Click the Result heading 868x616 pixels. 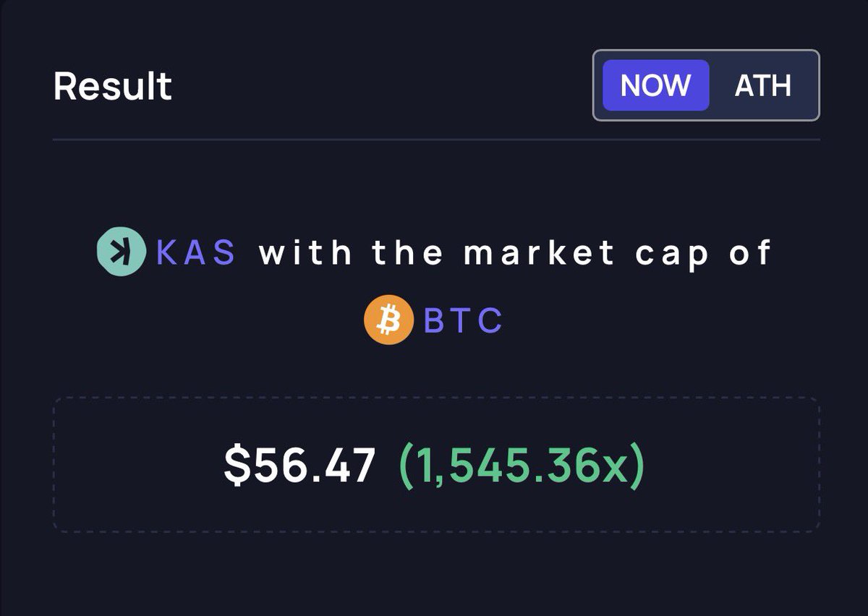click(113, 86)
